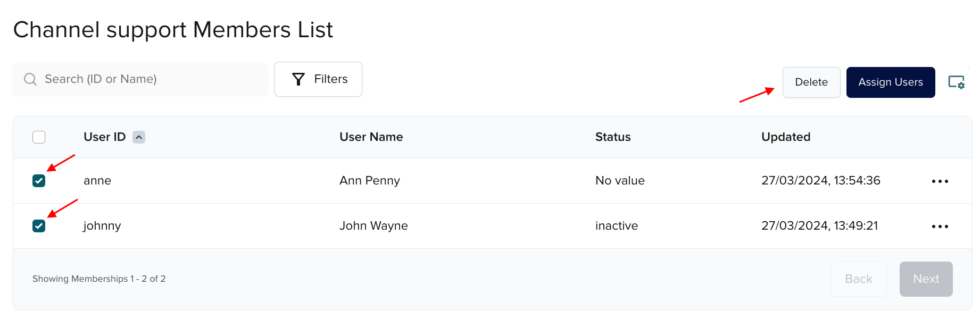
Task: Click the Updated column header
Action: click(x=785, y=137)
